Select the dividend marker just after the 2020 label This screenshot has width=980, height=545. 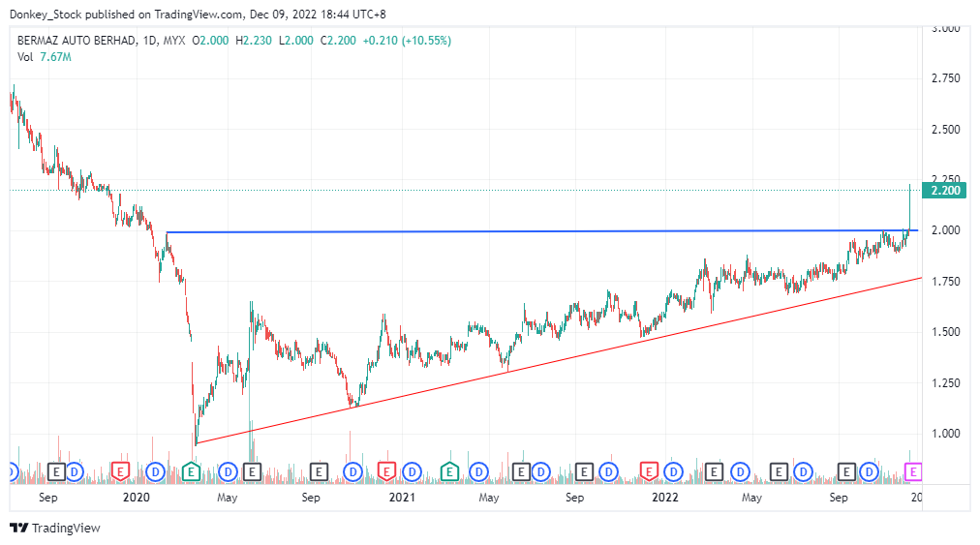pyautogui.click(x=155, y=471)
